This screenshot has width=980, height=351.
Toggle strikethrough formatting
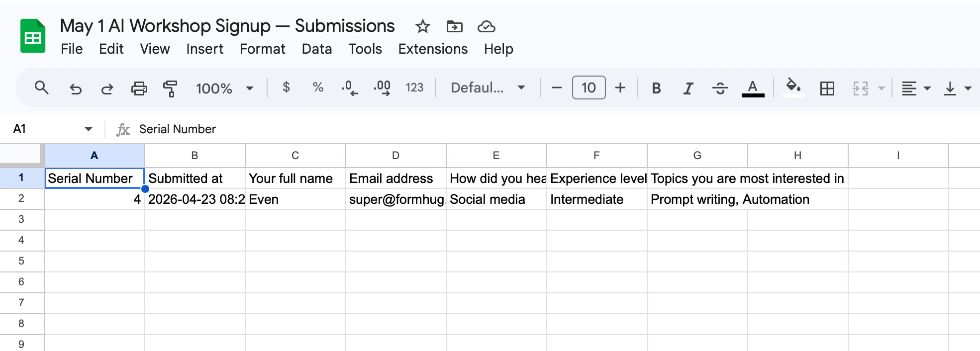(720, 88)
